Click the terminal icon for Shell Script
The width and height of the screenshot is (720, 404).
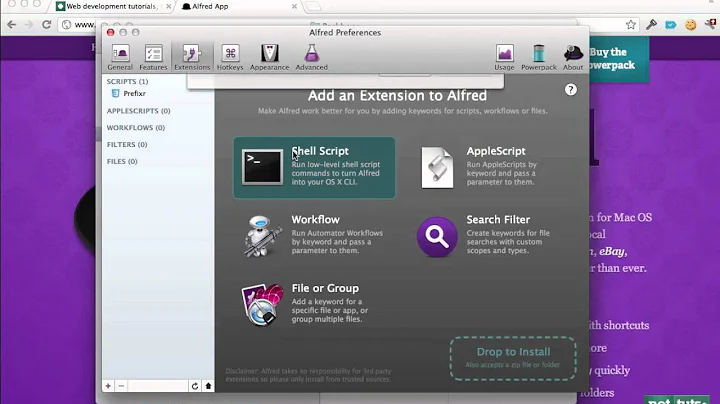pyautogui.click(x=262, y=167)
